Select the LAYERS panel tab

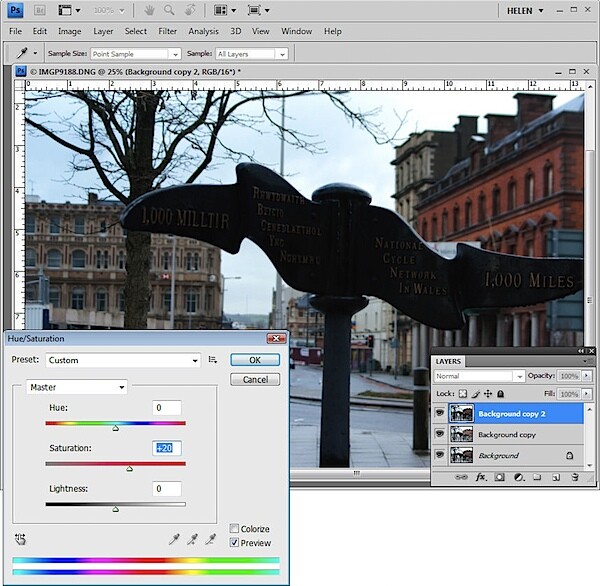[x=448, y=361]
